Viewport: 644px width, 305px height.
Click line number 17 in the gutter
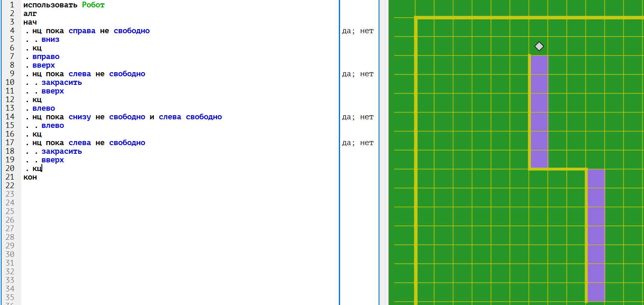coord(10,143)
